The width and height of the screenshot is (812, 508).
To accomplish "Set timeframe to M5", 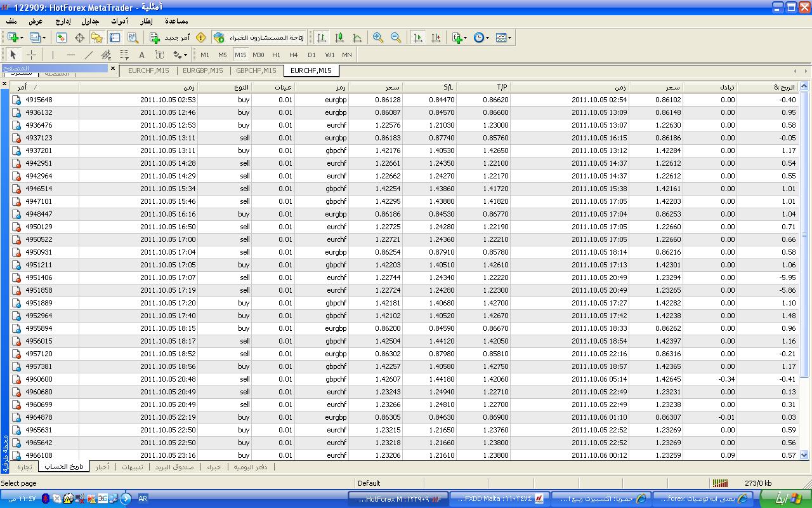I will (x=223, y=55).
